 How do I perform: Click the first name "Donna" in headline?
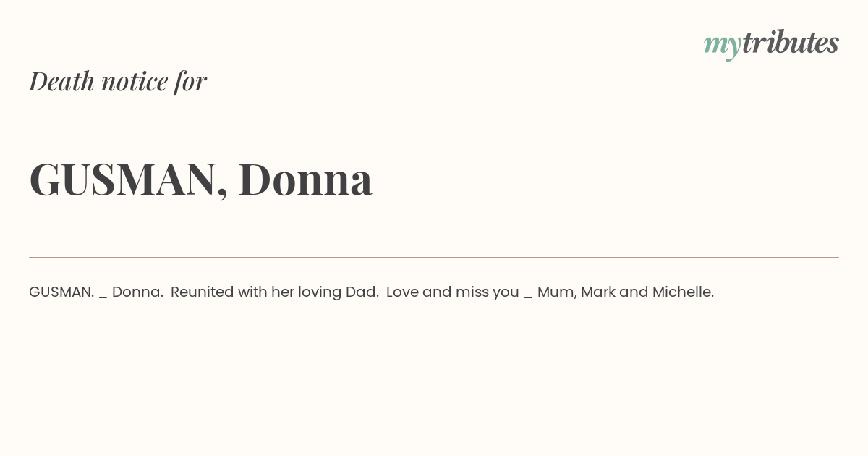point(305,179)
